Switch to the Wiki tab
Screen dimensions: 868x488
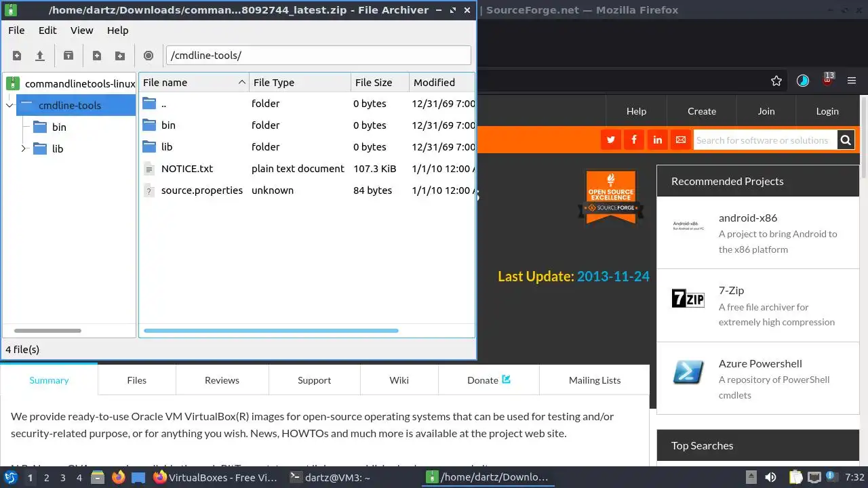point(399,380)
